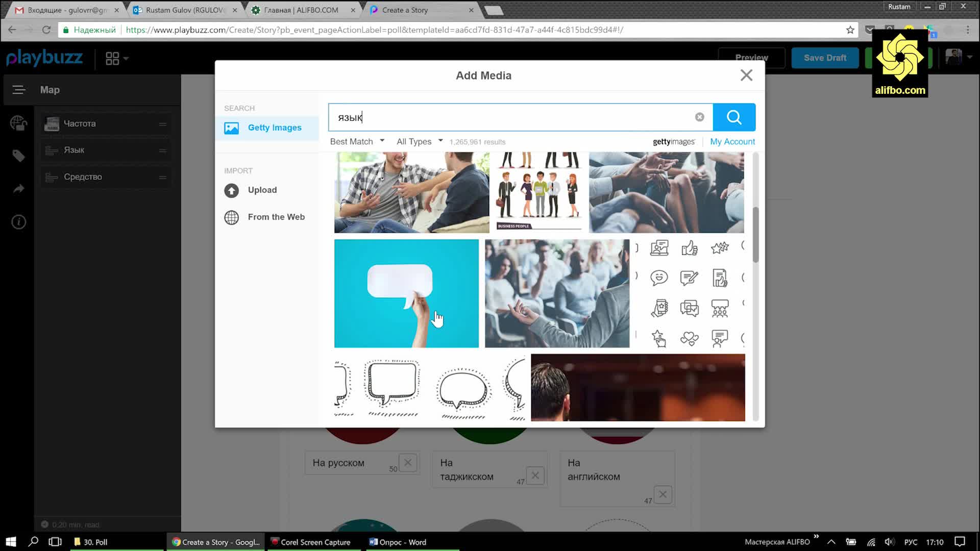Remove the На таджикском poll option

click(x=535, y=475)
